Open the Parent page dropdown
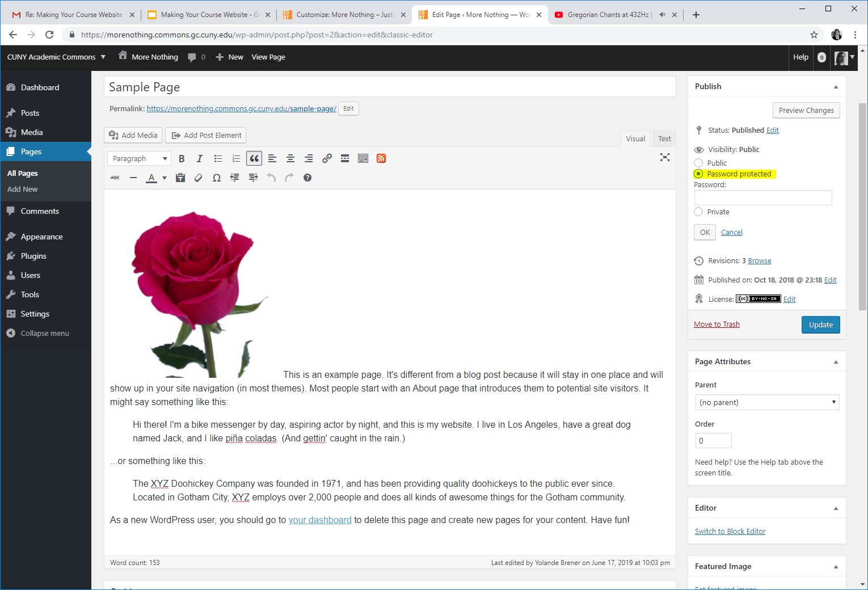 tap(766, 403)
